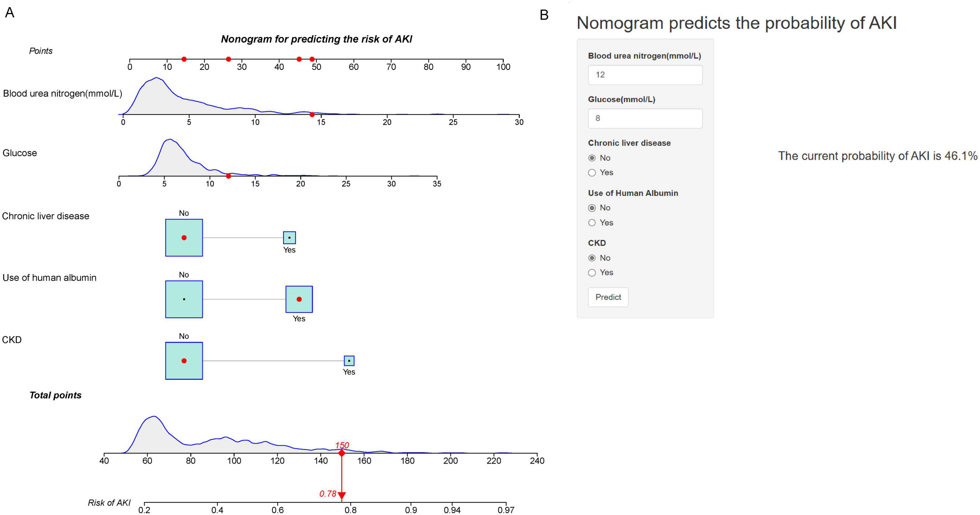Select the red dot in Use of human albumin Yes box

click(x=299, y=299)
